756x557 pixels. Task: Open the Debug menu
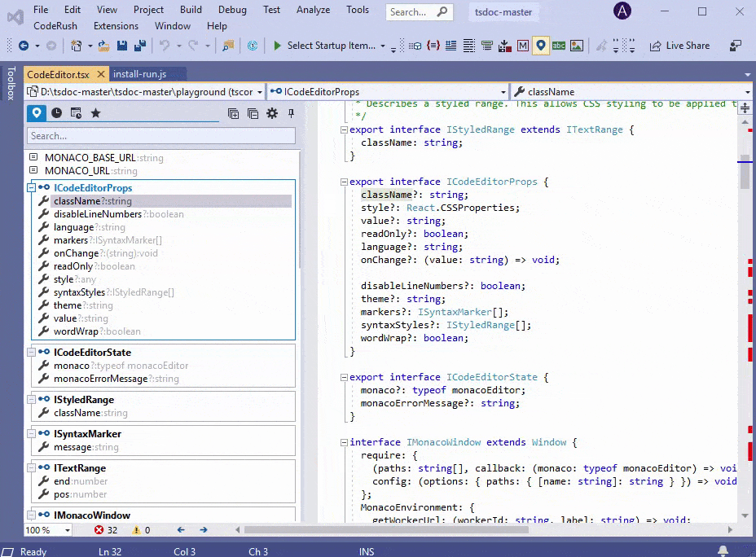(x=231, y=10)
